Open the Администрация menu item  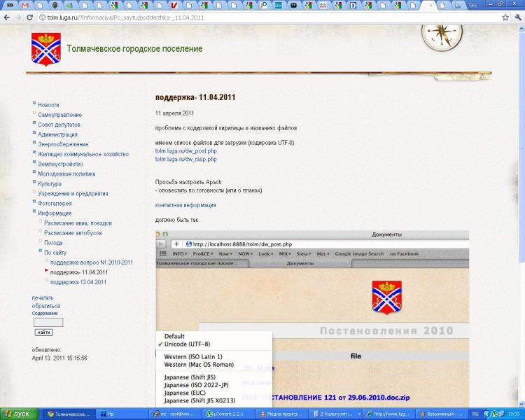(x=57, y=134)
